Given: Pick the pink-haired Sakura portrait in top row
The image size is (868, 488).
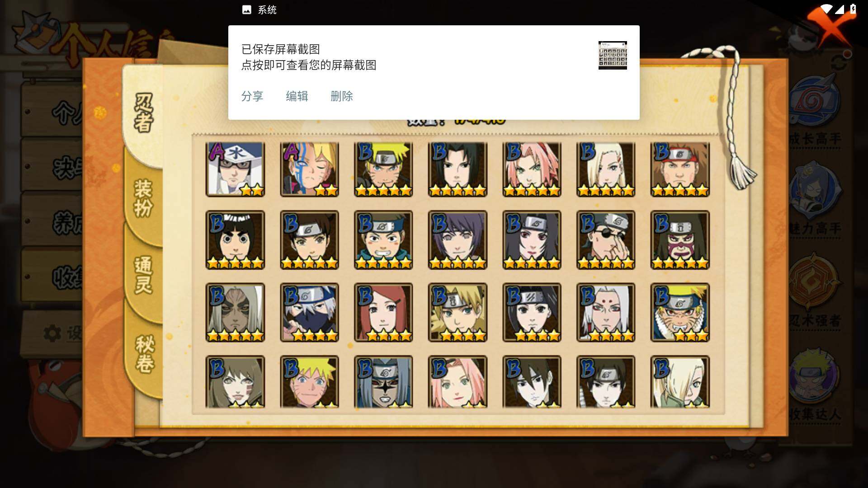Looking at the screenshot, I should [x=532, y=169].
